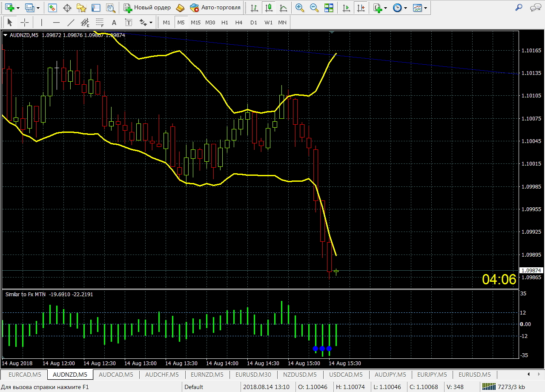The image size is (545, 392).
Task: Show the Data Window
Action: click(x=67, y=8)
